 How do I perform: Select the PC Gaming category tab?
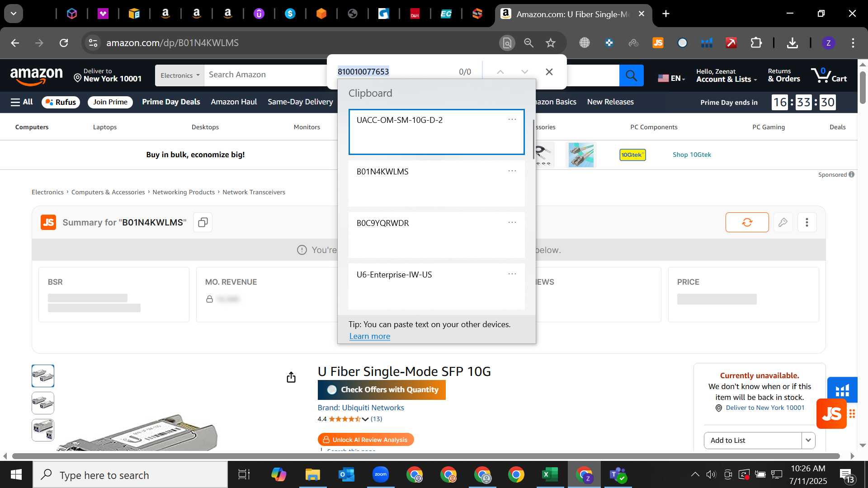click(x=769, y=127)
